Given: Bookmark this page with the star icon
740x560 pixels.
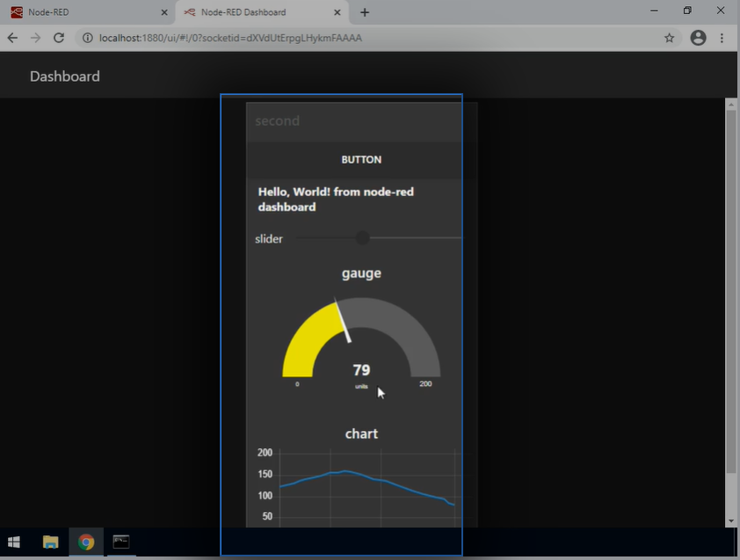Looking at the screenshot, I should tap(669, 38).
